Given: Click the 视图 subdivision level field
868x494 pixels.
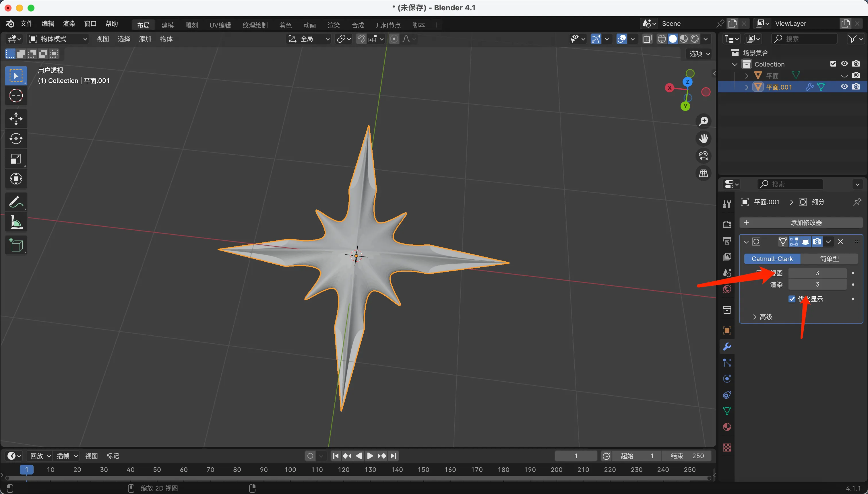Looking at the screenshot, I should click(x=817, y=273).
